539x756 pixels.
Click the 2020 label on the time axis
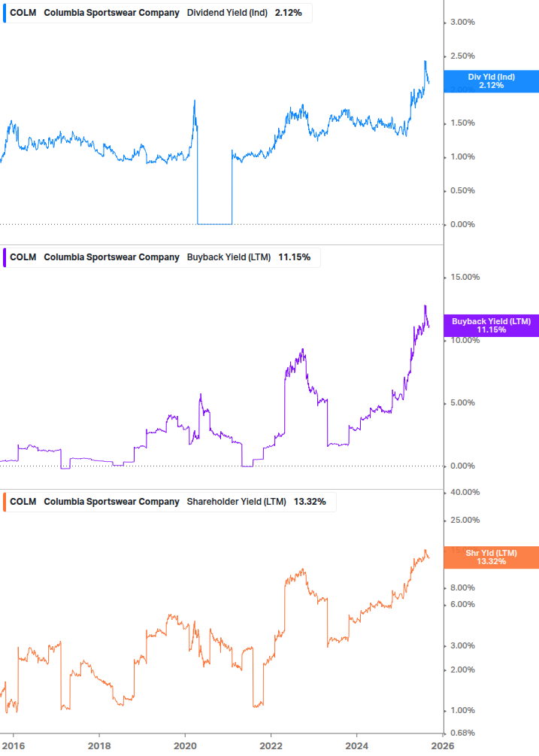click(x=185, y=746)
